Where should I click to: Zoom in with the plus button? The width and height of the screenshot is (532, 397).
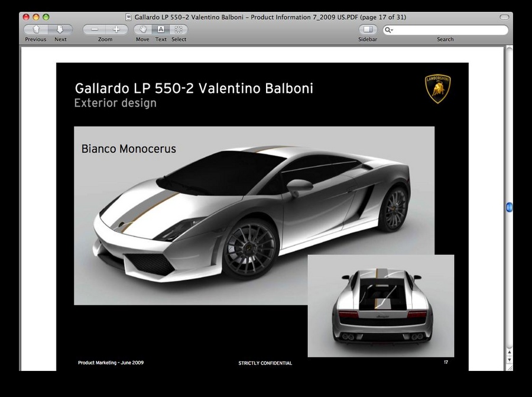point(116,30)
